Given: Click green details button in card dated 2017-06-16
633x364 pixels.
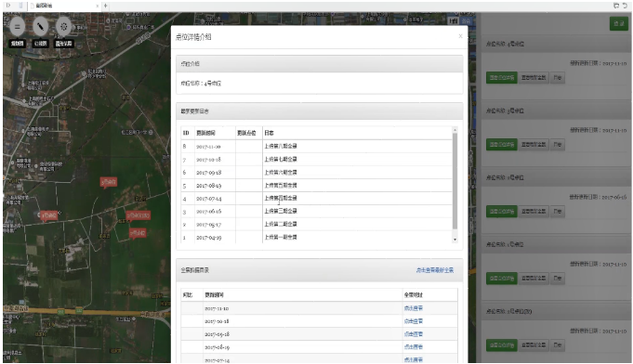Looking at the screenshot, I should point(501,211).
